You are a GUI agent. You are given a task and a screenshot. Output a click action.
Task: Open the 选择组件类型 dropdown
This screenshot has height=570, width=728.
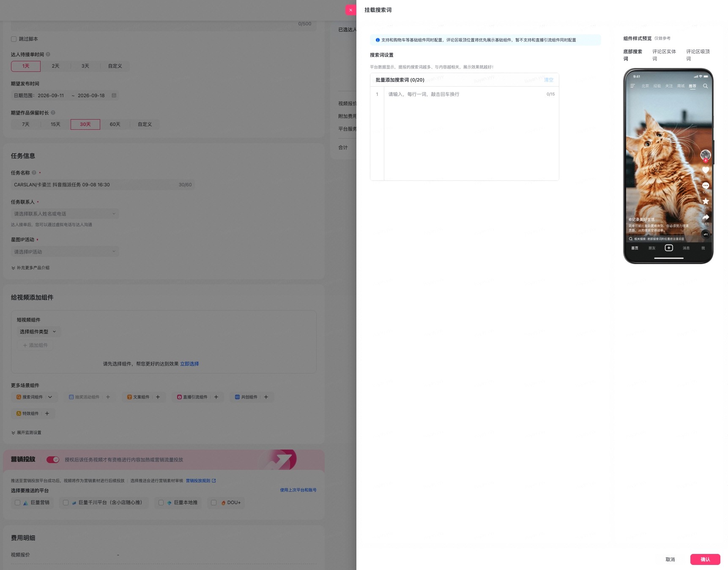38,332
